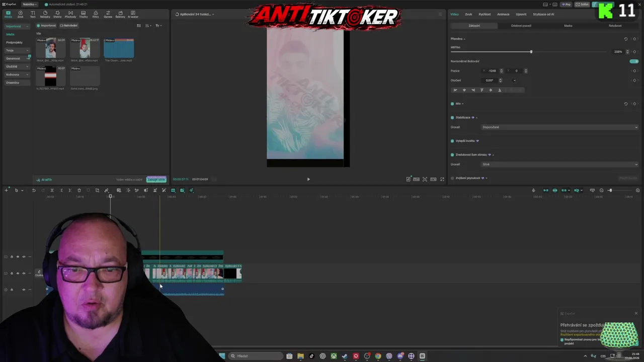Open the Nálepky stickers panel
The width and height of the screenshot is (644, 362).
[x=45, y=14]
